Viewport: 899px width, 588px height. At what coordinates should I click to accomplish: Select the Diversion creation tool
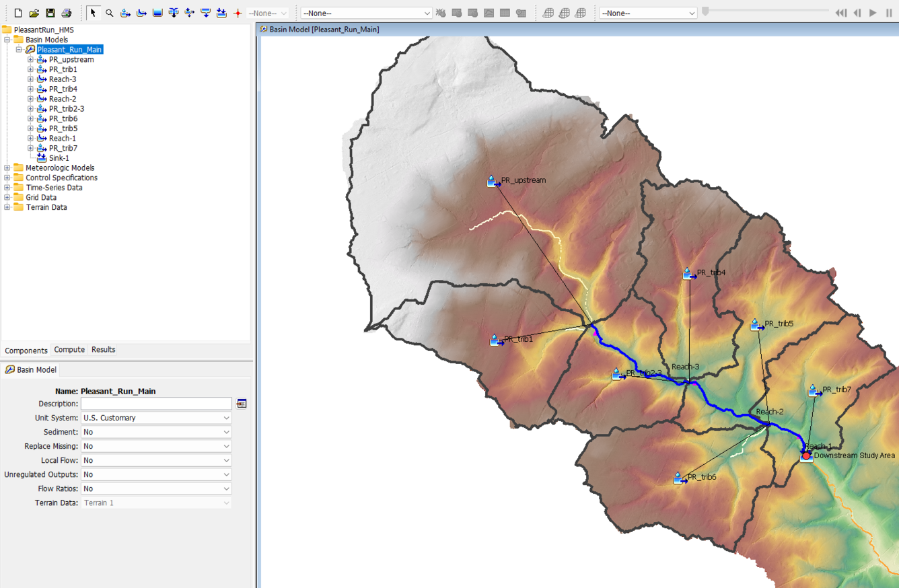coord(189,12)
